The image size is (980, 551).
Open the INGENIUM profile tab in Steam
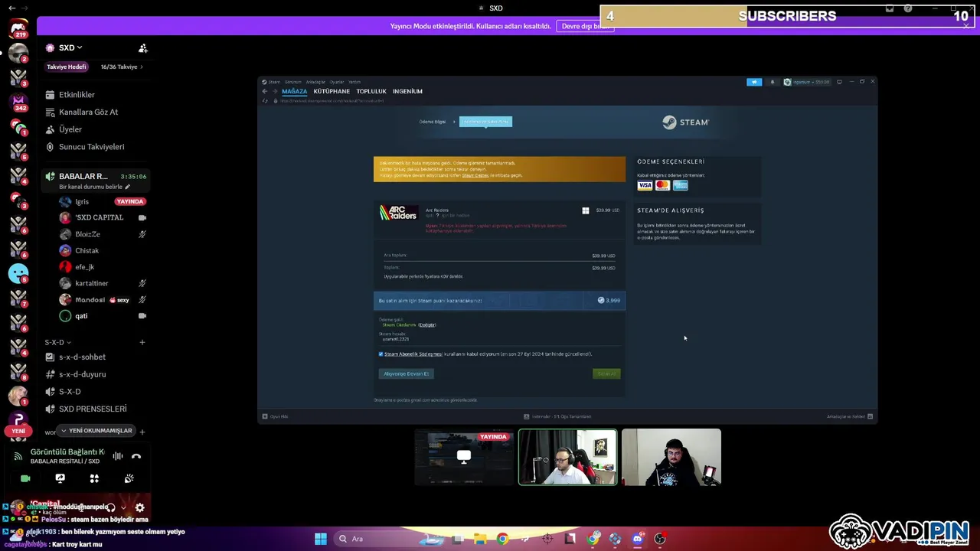pos(407,91)
